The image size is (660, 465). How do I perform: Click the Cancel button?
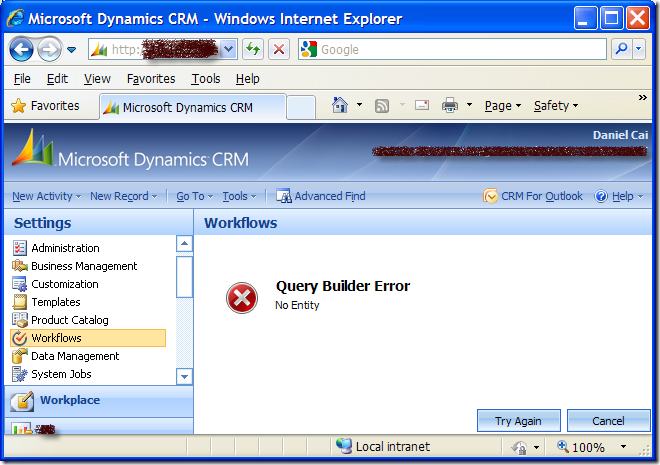point(609,421)
